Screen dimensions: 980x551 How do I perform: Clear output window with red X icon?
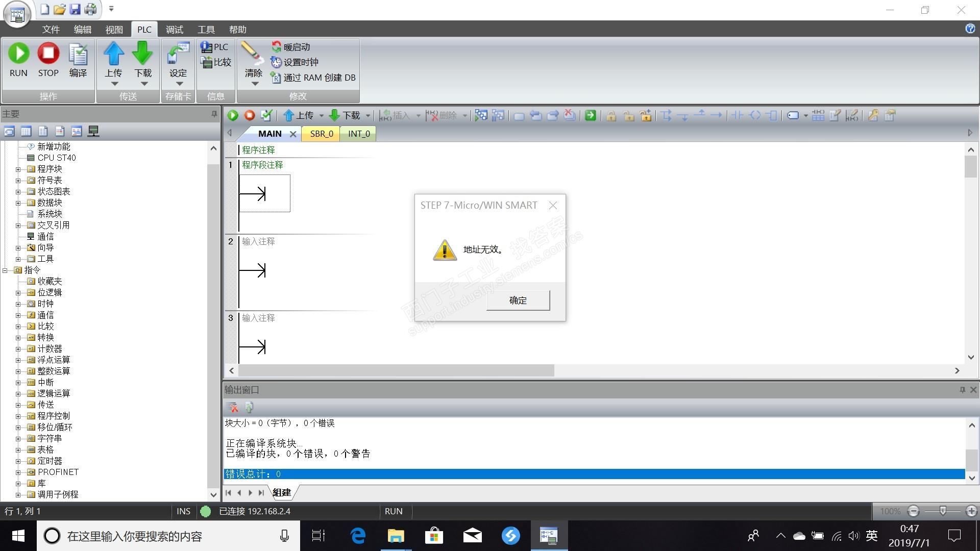coord(232,407)
